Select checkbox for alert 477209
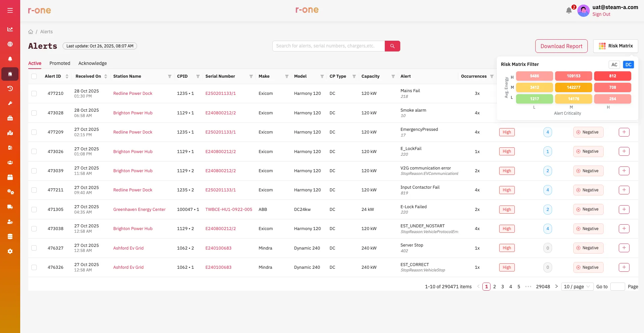This screenshot has width=644, height=333. click(34, 132)
